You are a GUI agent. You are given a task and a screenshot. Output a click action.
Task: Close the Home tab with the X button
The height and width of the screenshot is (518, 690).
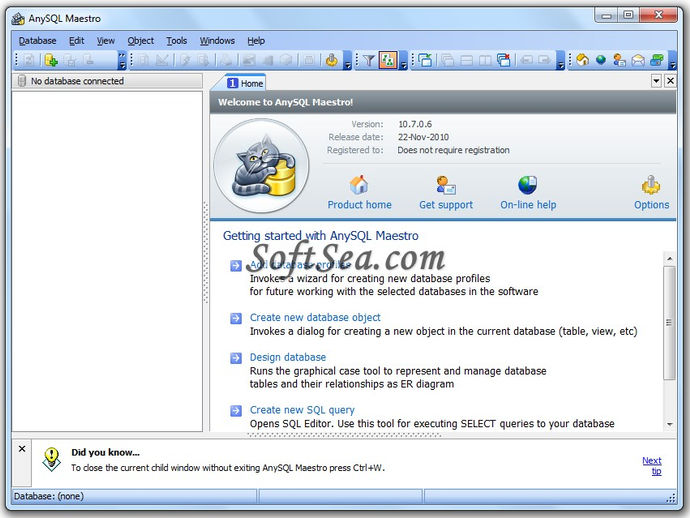point(670,81)
